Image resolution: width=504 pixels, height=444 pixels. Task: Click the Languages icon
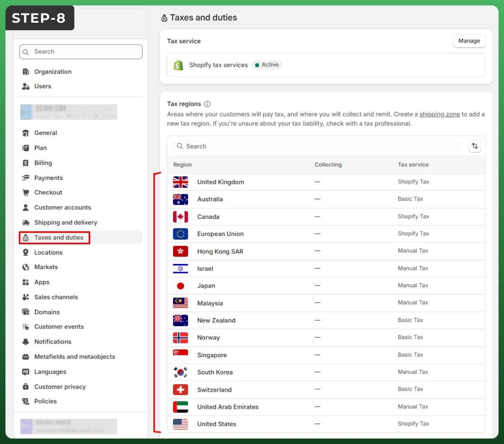tap(26, 372)
